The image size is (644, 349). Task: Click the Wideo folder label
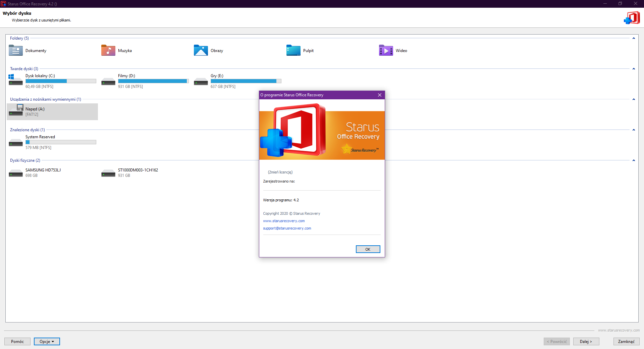[401, 51]
